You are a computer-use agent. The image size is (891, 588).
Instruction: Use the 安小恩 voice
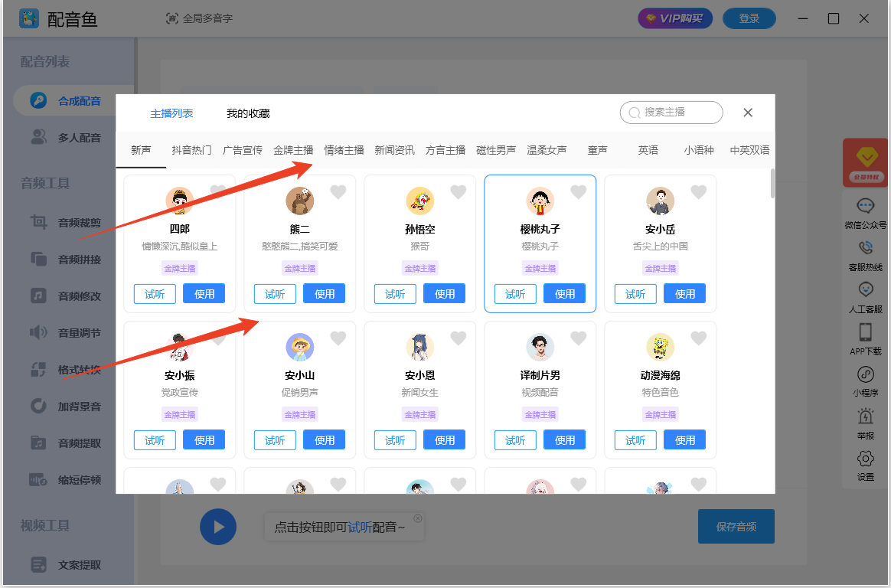click(x=445, y=439)
